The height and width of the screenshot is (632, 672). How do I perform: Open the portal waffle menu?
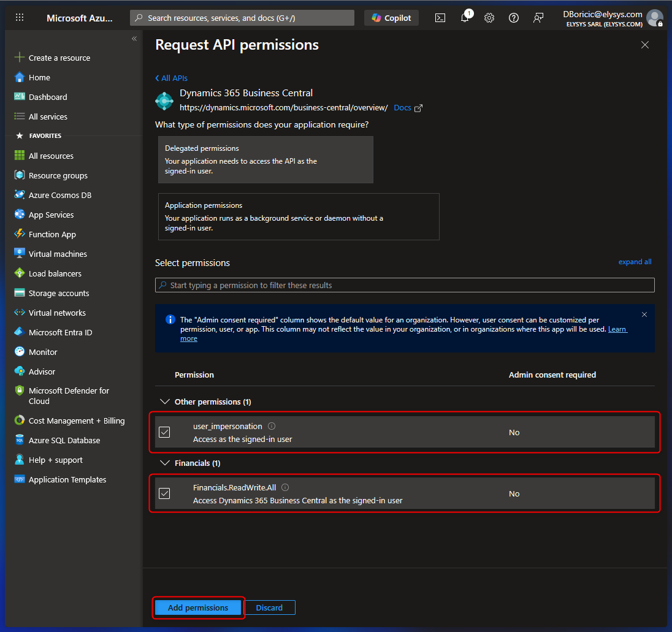coord(20,18)
